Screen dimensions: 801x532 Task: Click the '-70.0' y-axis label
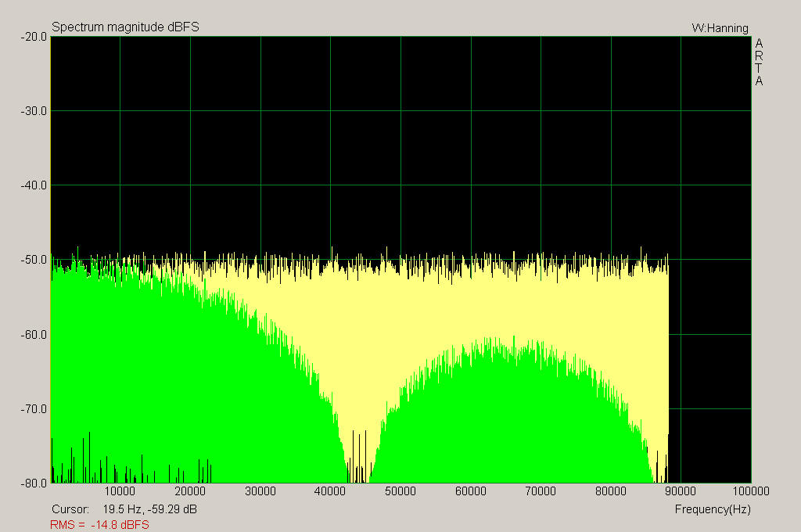point(34,409)
